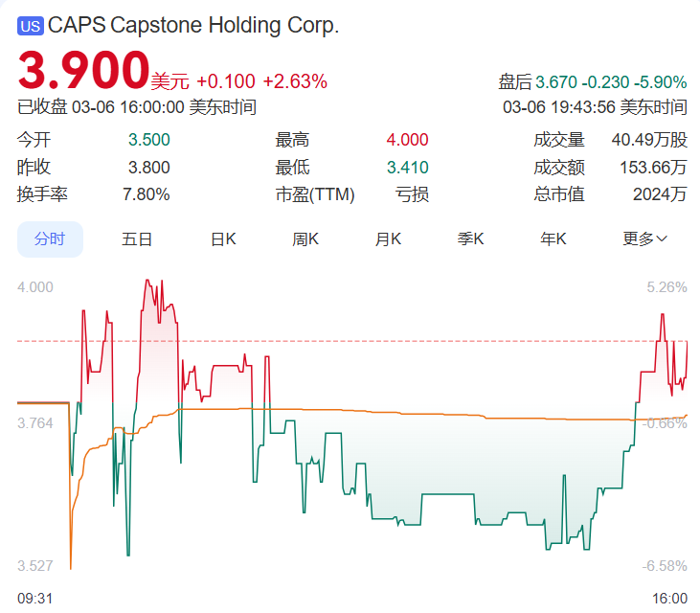Switch to the 周K weekly chart
This screenshot has width=700, height=613.
click(x=305, y=239)
